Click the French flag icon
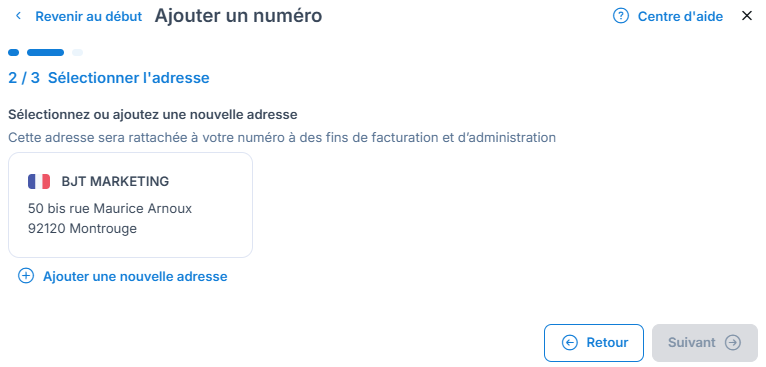This screenshot has width=766, height=367. point(39,181)
